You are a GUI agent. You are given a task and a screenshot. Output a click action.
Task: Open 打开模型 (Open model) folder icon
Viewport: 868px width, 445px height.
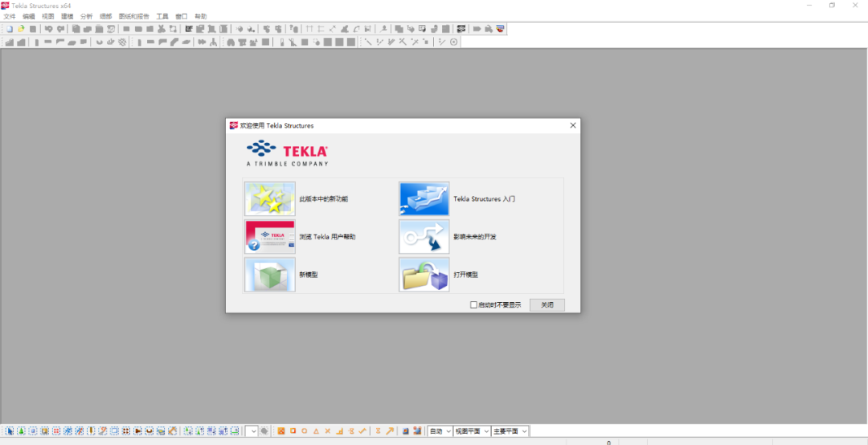(x=424, y=275)
